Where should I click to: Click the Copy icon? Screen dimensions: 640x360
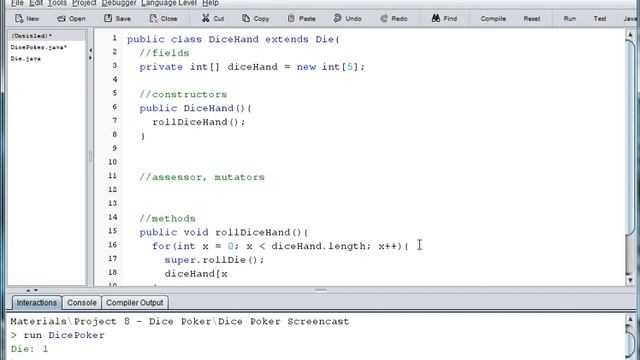(x=246, y=18)
